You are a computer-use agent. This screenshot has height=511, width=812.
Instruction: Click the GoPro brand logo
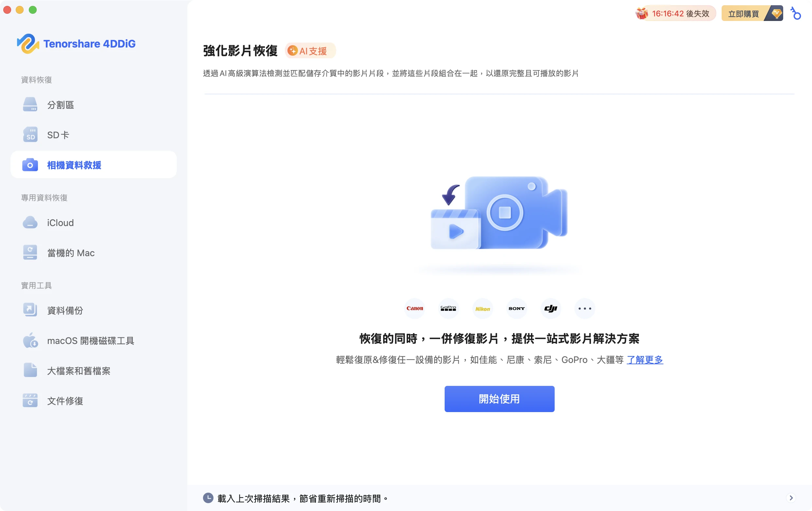pyautogui.click(x=449, y=308)
